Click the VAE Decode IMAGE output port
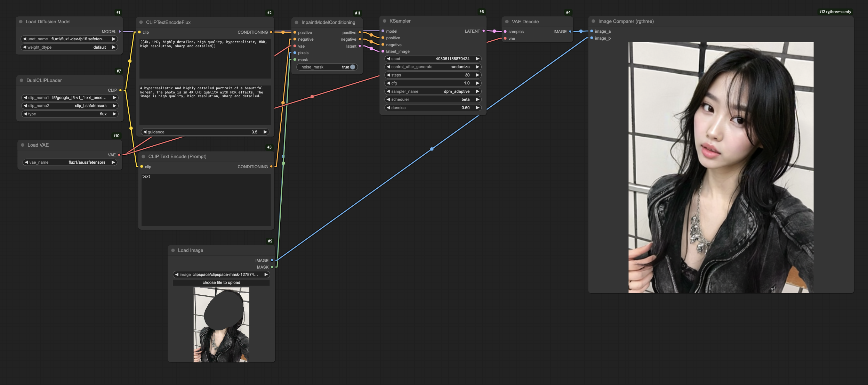Viewport: 868px width, 385px height. 570,32
